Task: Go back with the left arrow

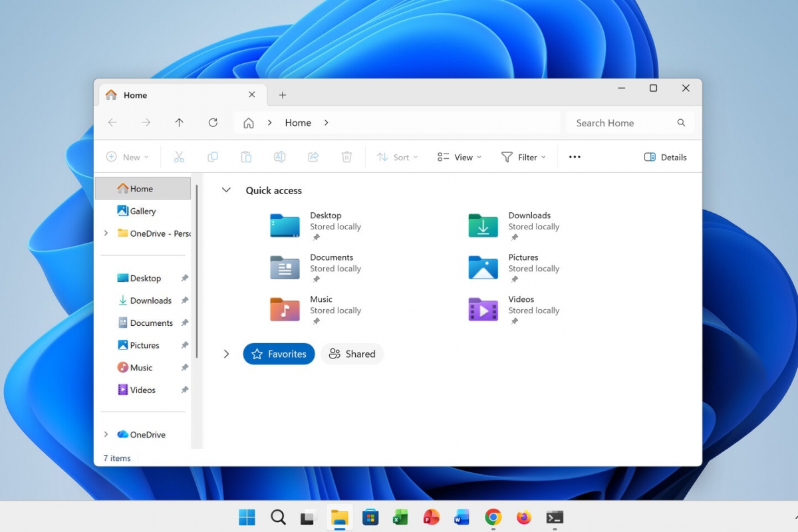Action: point(112,122)
